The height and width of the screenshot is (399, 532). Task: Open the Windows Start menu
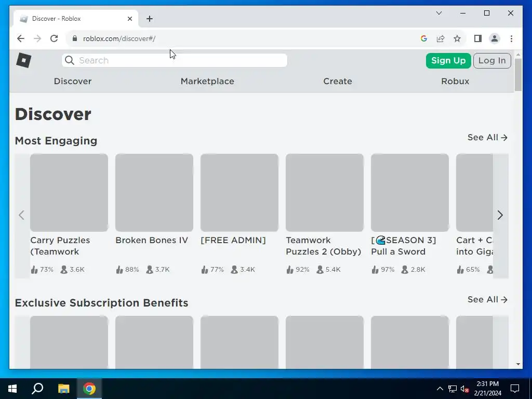coord(12,389)
